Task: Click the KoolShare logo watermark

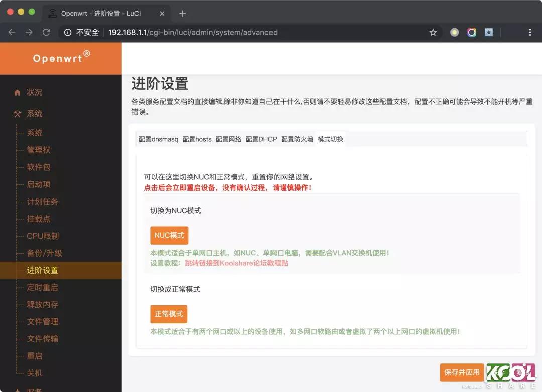Action: tap(510, 375)
